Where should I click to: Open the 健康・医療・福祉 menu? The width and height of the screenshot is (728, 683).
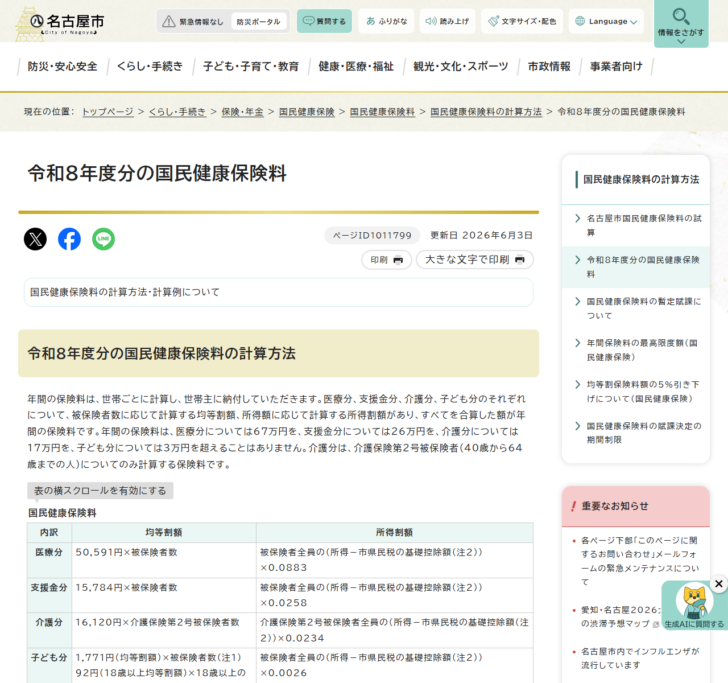coord(356,66)
